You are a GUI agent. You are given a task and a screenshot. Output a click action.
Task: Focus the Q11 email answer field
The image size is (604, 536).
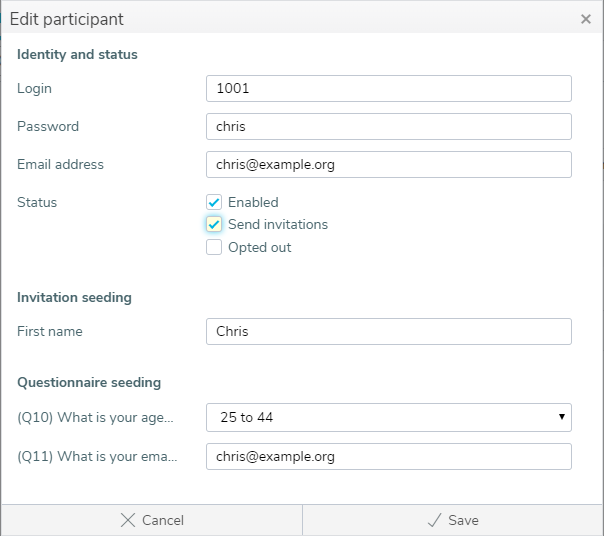[388, 456]
